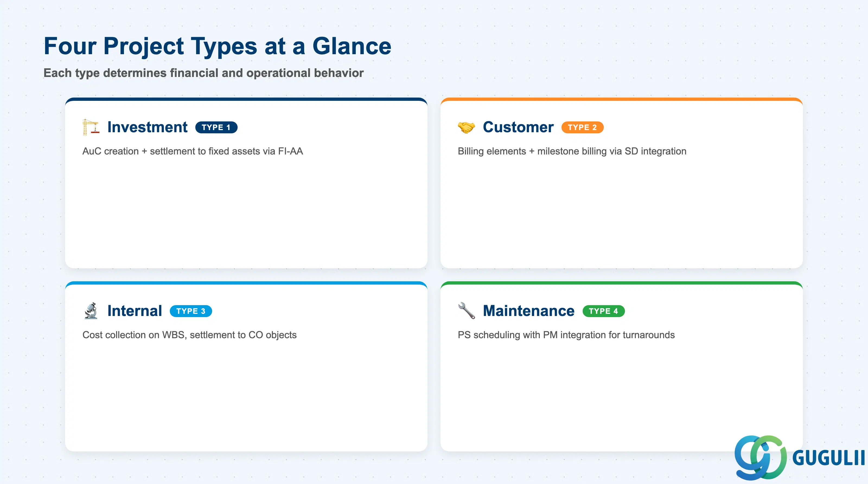
Task: Select the orange TYPE 2 badge
Action: coord(582,128)
